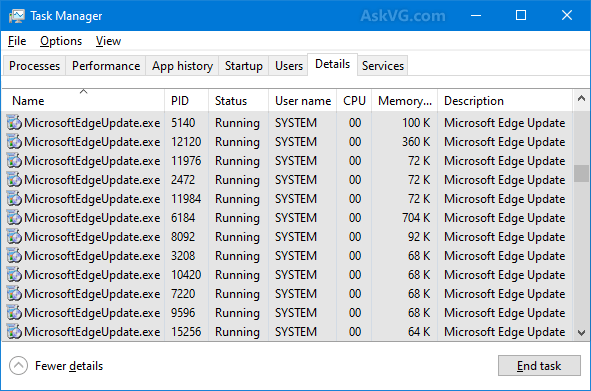Switch to the Performance tab
591x391 pixels.
[x=106, y=66]
